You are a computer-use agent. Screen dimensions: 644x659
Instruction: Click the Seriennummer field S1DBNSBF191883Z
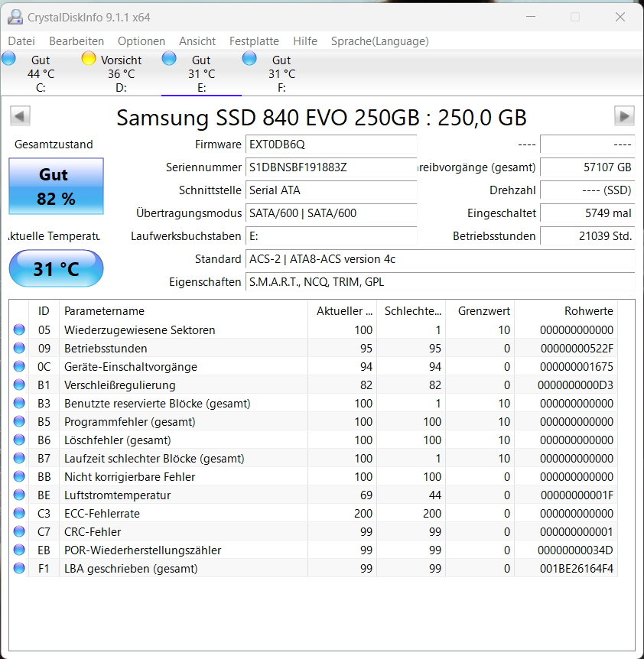tap(331, 167)
